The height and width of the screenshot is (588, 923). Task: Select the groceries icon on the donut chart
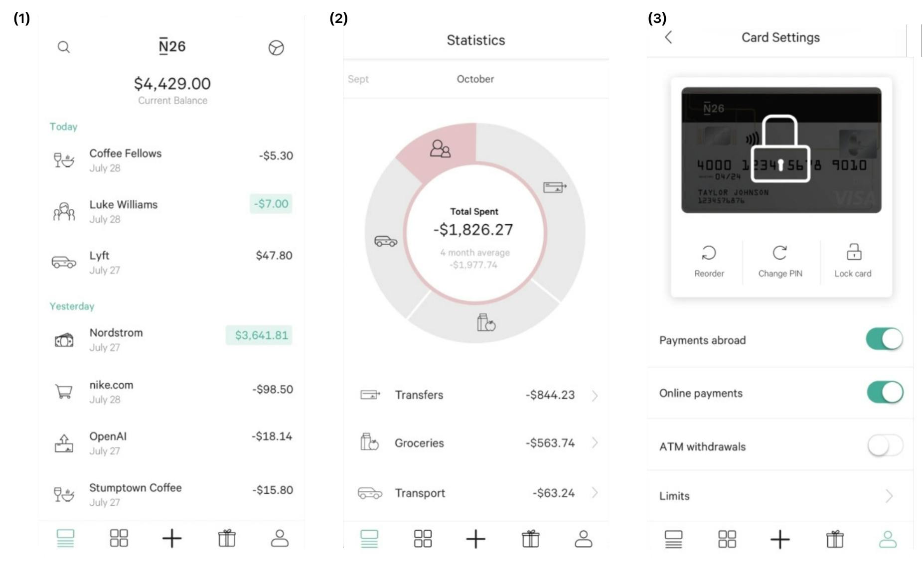pyautogui.click(x=486, y=322)
